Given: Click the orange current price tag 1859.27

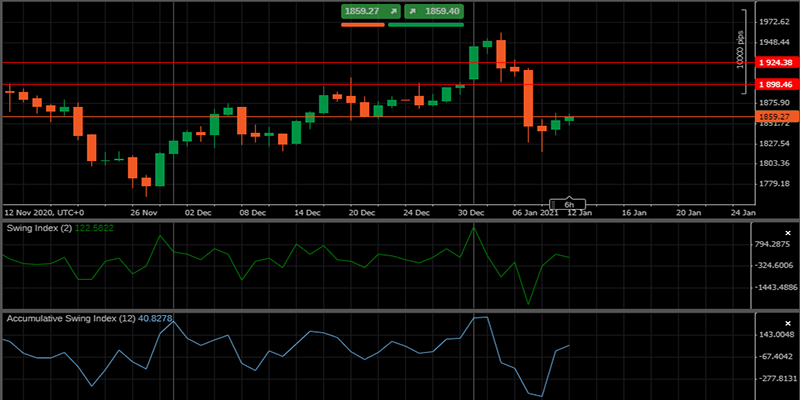Looking at the screenshot, I should point(775,117).
